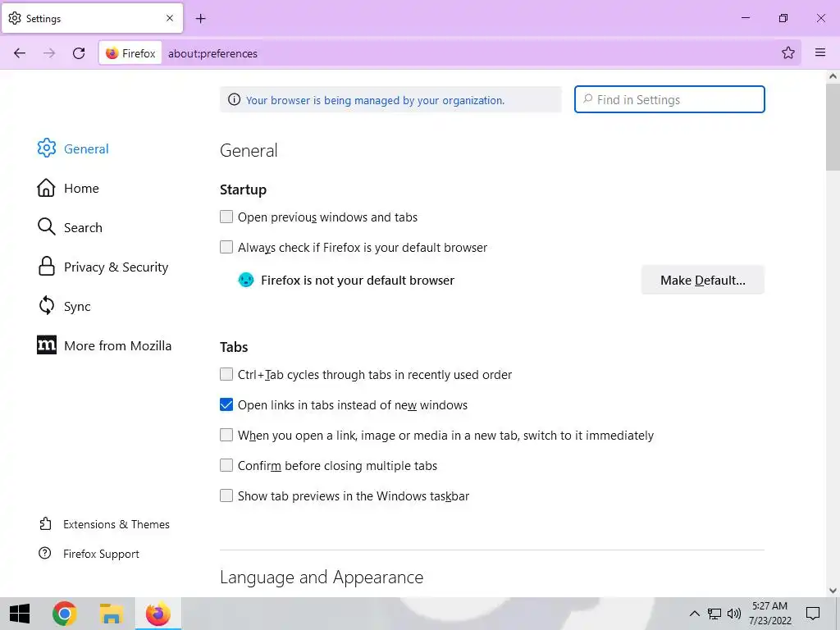The image size is (840, 630).
Task: Open the Windows Start menu
Action: pyautogui.click(x=20, y=614)
